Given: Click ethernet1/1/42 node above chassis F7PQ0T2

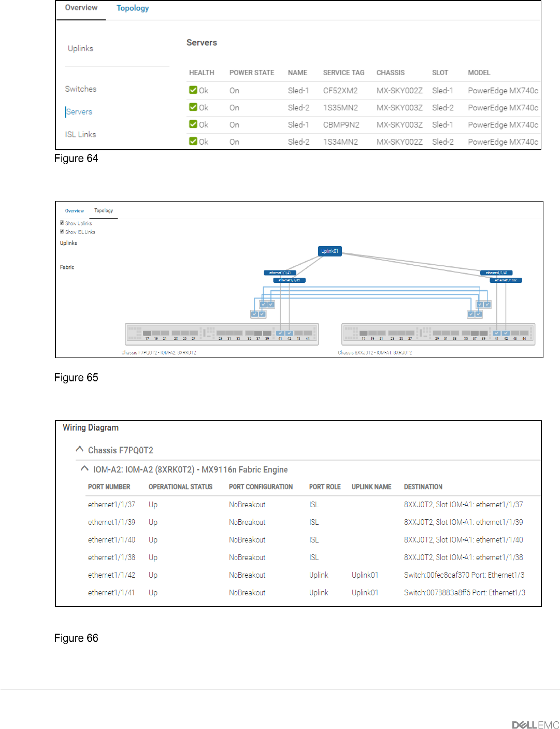Looking at the screenshot, I should [289, 280].
